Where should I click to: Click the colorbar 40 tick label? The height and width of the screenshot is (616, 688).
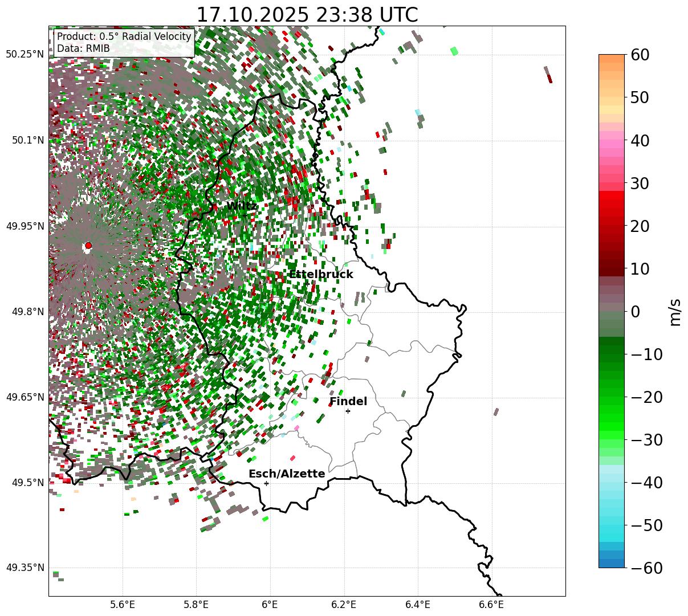coord(641,140)
